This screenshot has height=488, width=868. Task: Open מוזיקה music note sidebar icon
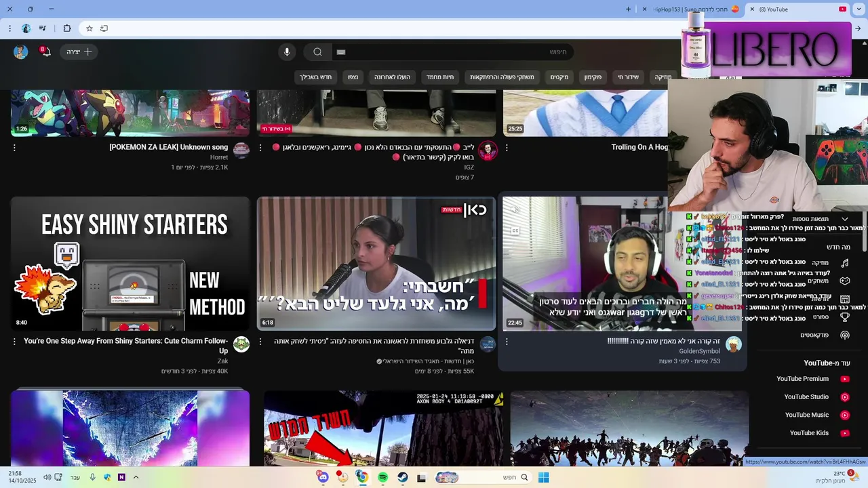[x=845, y=263]
